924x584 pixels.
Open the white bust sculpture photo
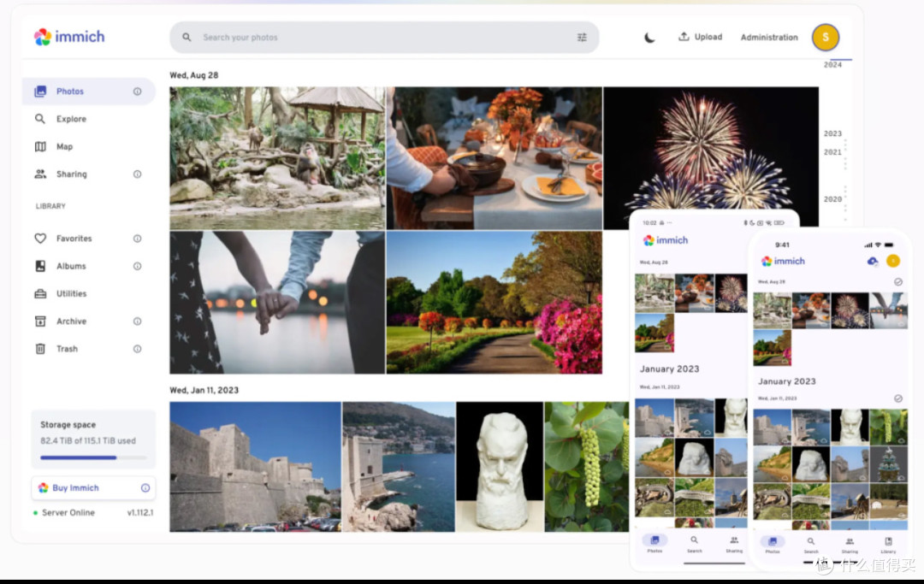(500, 467)
